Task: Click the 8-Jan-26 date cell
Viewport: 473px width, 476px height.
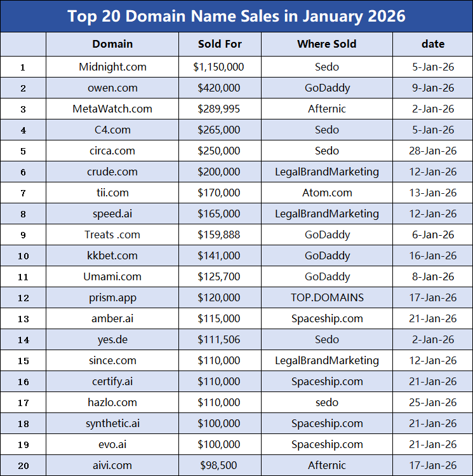Action: (433, 276)
